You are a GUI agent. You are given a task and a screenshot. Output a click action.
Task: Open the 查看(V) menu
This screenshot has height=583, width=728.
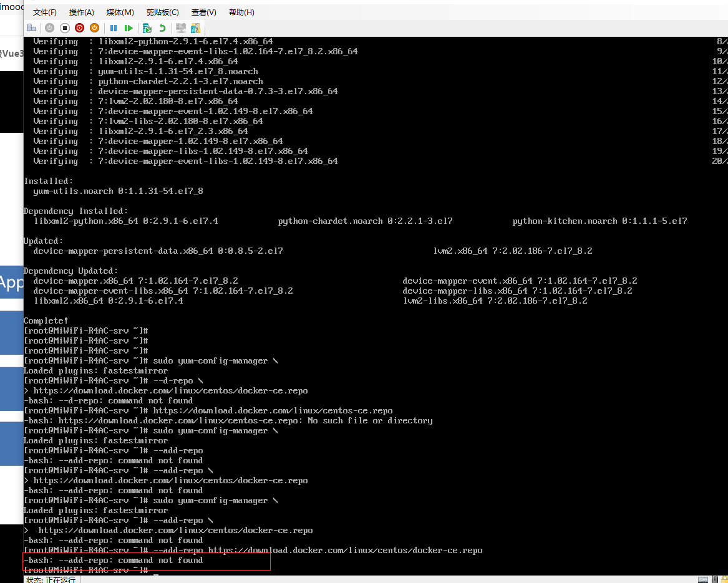[204, 12]
